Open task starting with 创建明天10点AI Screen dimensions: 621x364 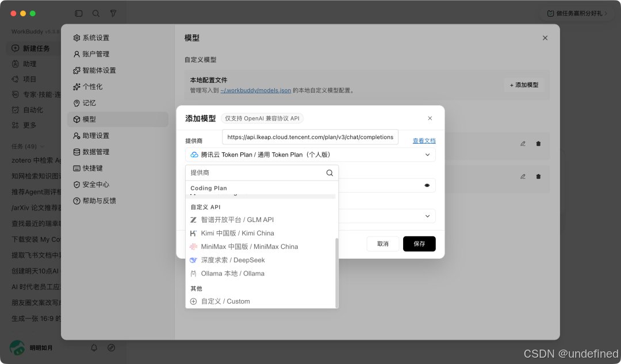(36, 271)
